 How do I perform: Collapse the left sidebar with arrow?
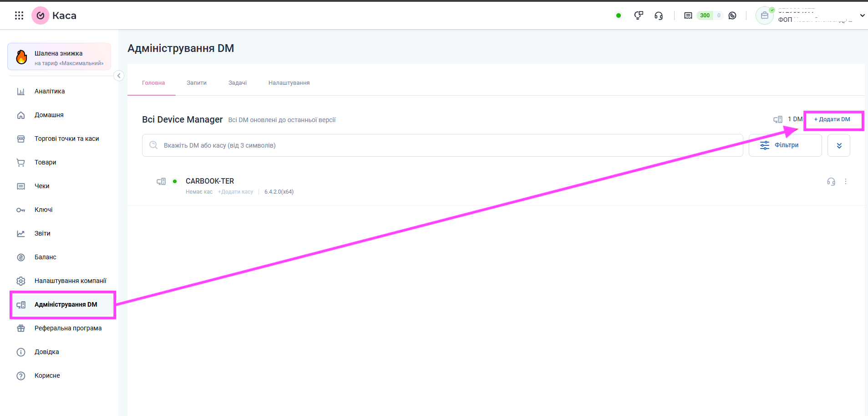tap(119, 76)
